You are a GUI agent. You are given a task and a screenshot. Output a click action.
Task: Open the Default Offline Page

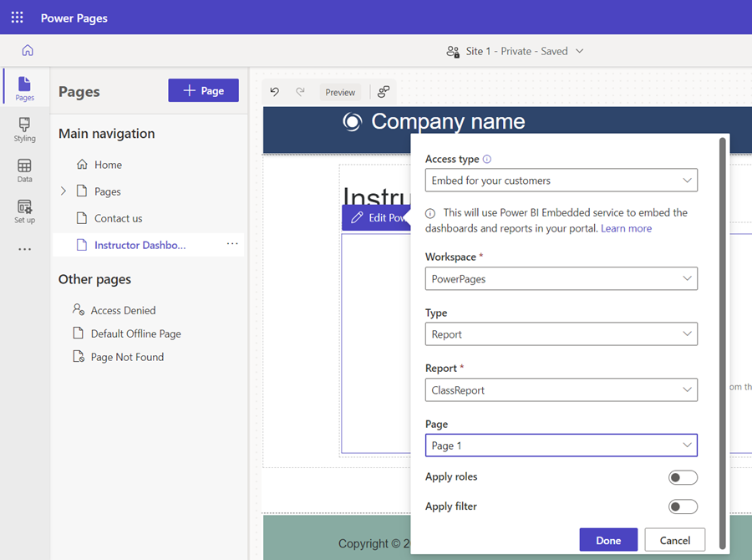135,333
